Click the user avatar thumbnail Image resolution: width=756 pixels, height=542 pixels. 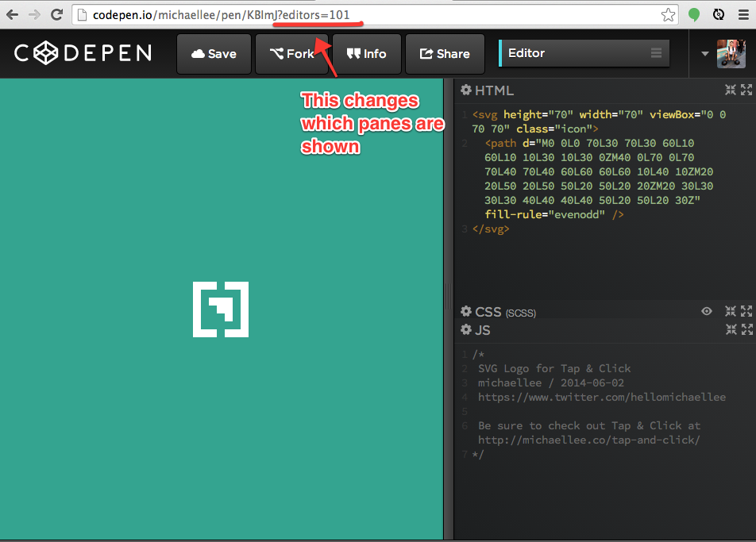click(x=731, y=53)
